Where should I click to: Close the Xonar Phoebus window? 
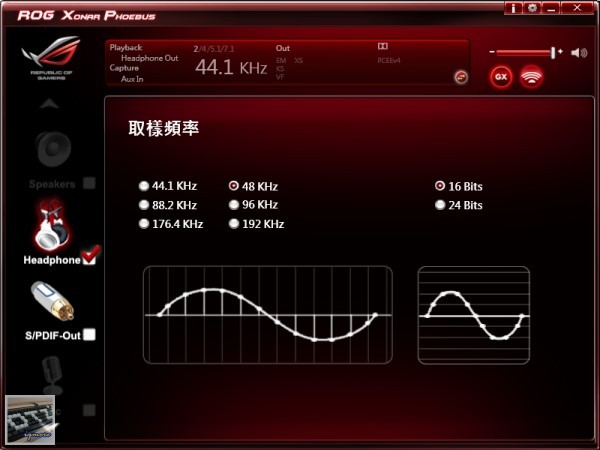pos(577,8)
